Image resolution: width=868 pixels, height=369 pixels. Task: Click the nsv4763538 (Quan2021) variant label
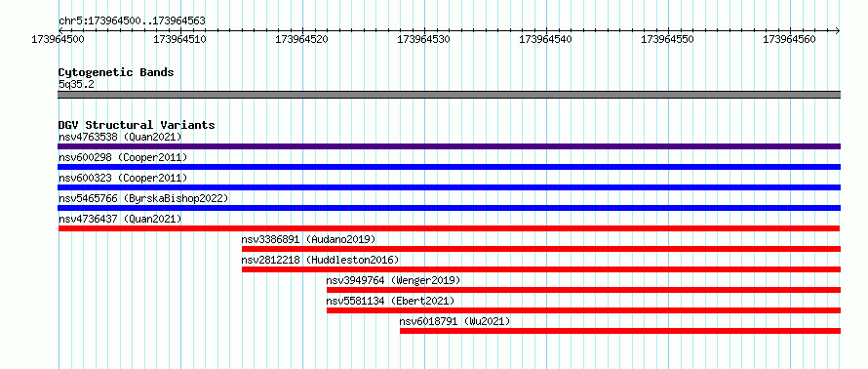click(x=120, y=137)
